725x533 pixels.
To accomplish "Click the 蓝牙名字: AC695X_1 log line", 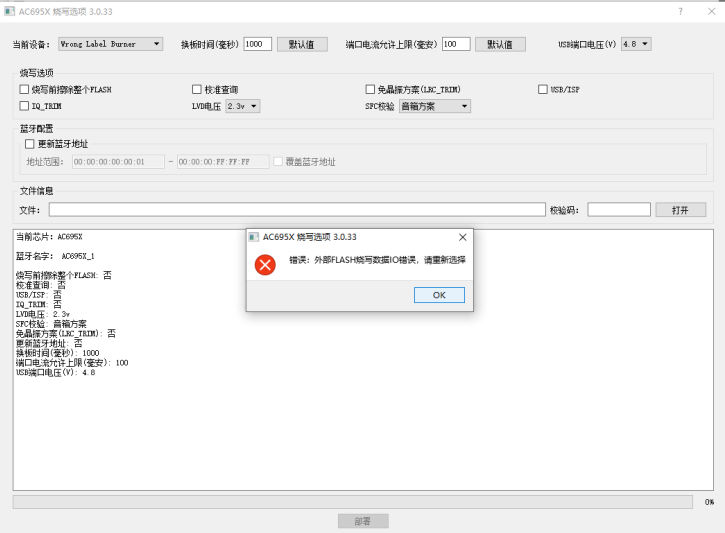I will click(55, 256).
